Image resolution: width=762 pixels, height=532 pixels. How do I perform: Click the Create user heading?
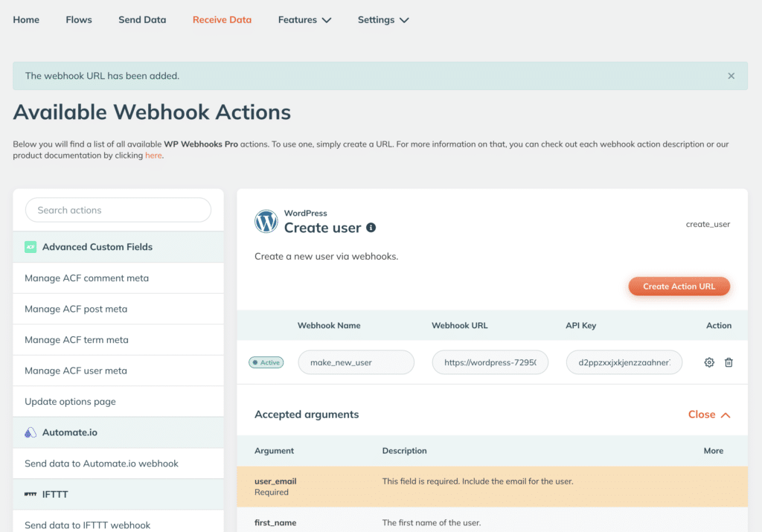pyautogui.click(x=323, y=228)
